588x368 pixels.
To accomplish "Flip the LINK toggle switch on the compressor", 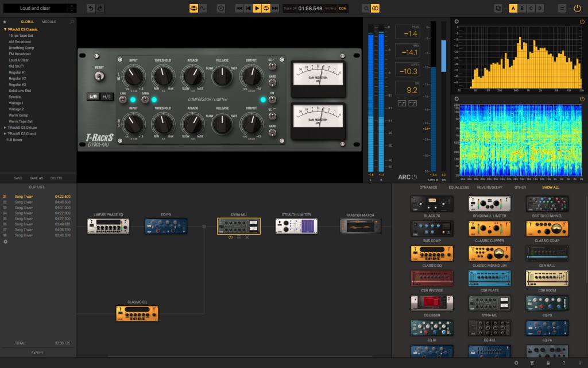I will (123, 99).
